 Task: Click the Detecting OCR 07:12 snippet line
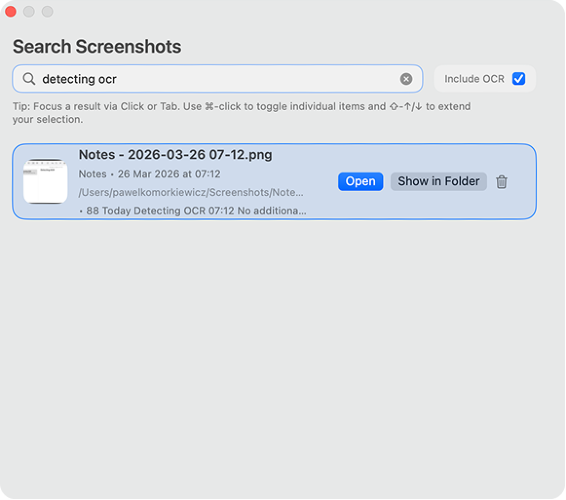click(x=193, y=210)
